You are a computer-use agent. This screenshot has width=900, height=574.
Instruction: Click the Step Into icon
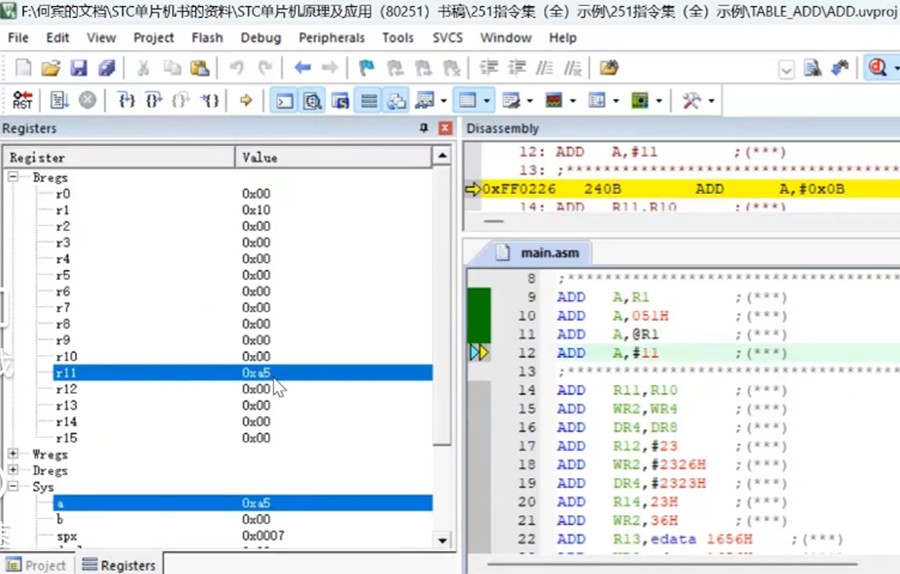[126, 100]
